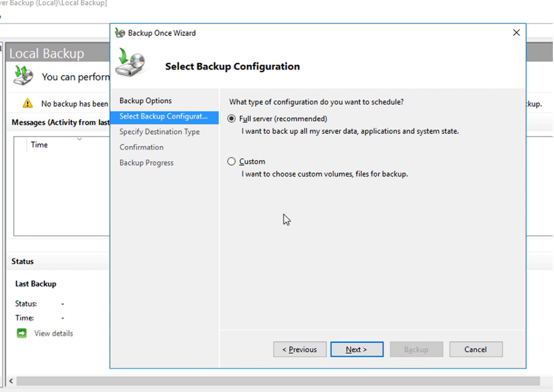
Task: Click the horizontal scrollbar track at the bottom
Action: click(284, 381)
